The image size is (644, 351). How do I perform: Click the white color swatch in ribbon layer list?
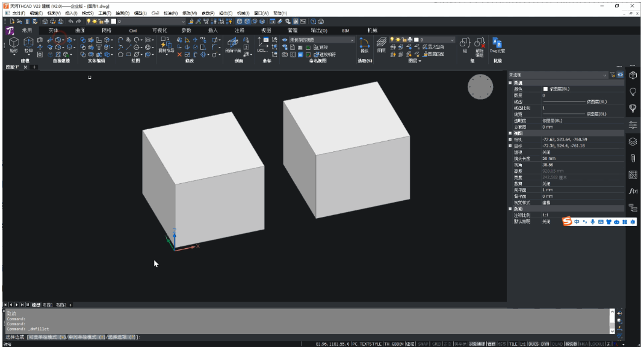pyautogui.click(x=416, y=40)
